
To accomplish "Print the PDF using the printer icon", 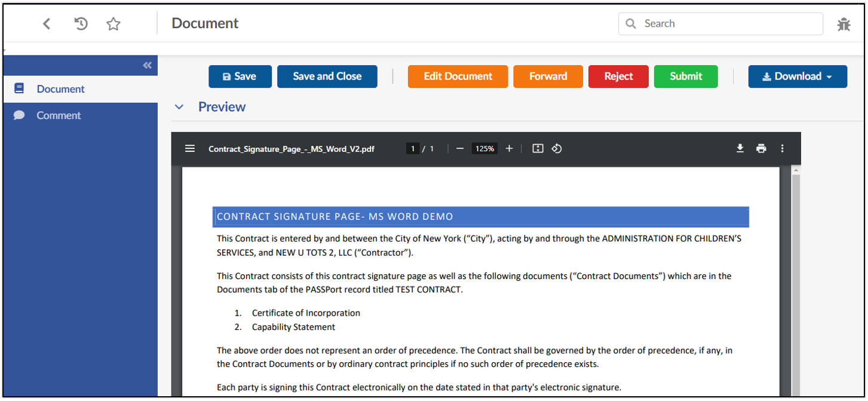I will pyautogui.click(x=761, y=149).
